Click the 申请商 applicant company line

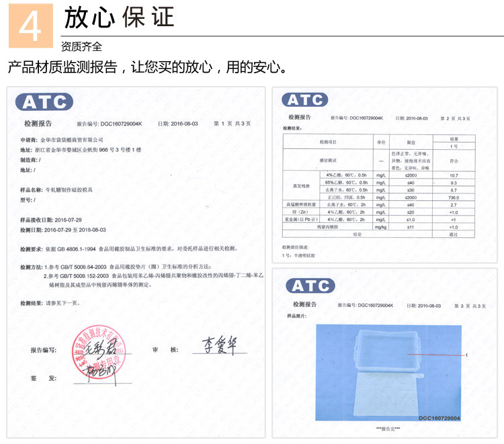click(62, 140)
